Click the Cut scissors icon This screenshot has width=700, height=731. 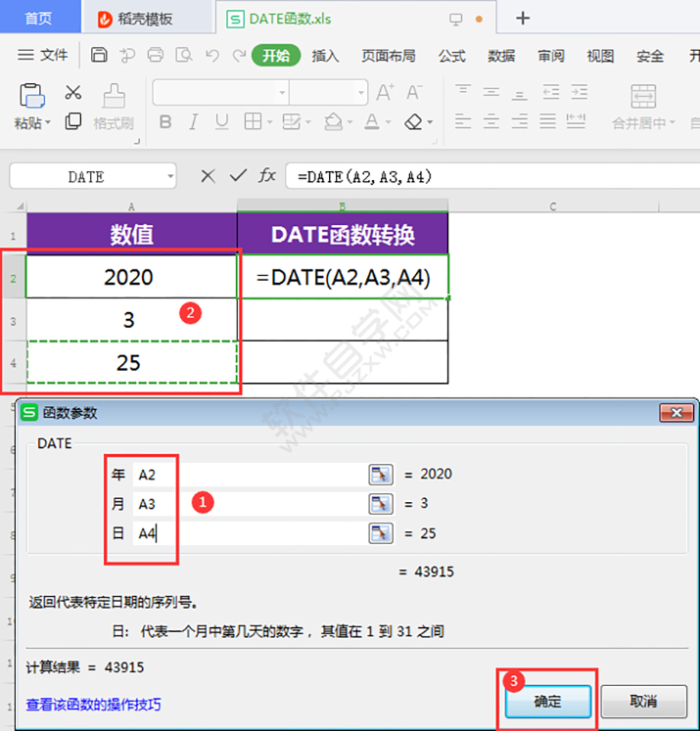pyautogui.click(x=73, y=92)
